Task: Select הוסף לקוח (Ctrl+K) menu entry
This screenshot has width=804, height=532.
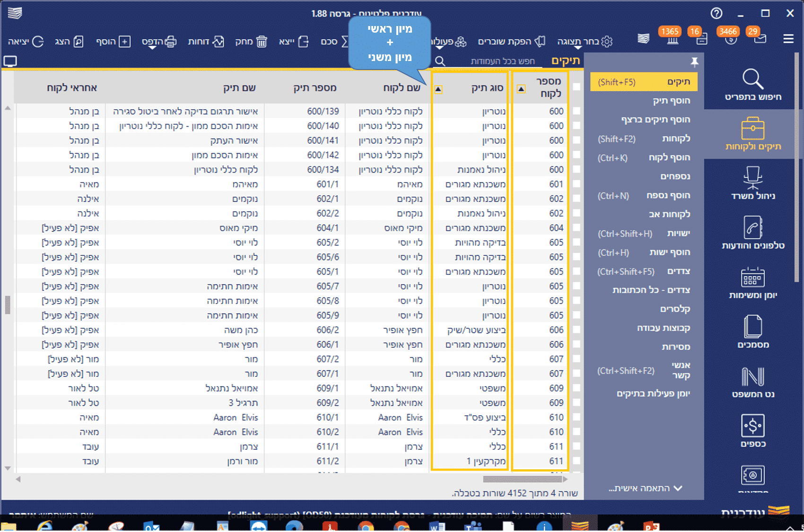Action: 644,157
